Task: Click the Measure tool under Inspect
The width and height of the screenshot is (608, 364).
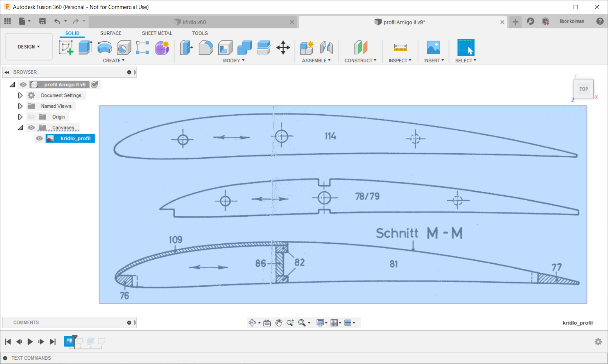Action: (x=400, y=47)
